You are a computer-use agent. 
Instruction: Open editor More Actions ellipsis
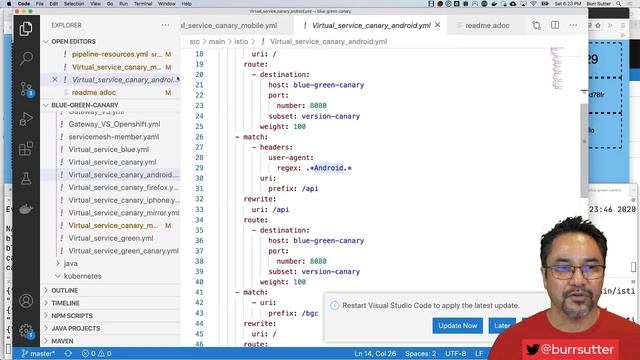click(573, 25)
